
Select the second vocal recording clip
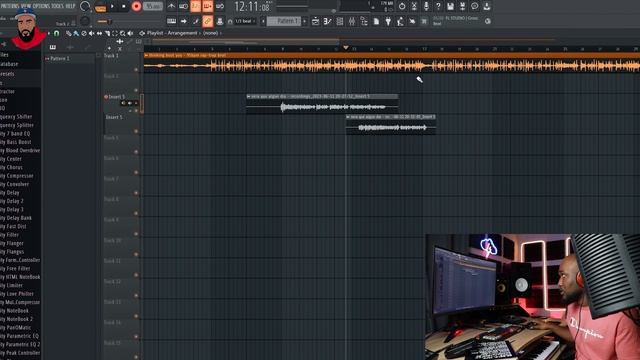(x=391, y=124)
